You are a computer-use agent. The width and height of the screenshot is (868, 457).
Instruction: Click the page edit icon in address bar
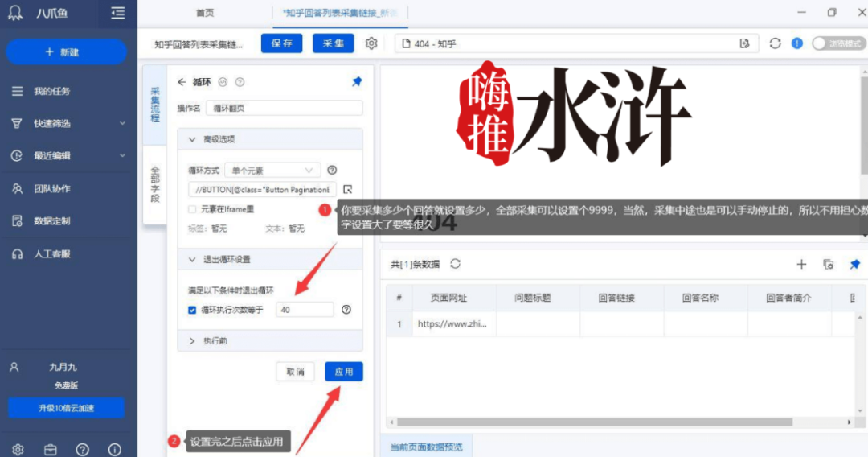[744, 43]
